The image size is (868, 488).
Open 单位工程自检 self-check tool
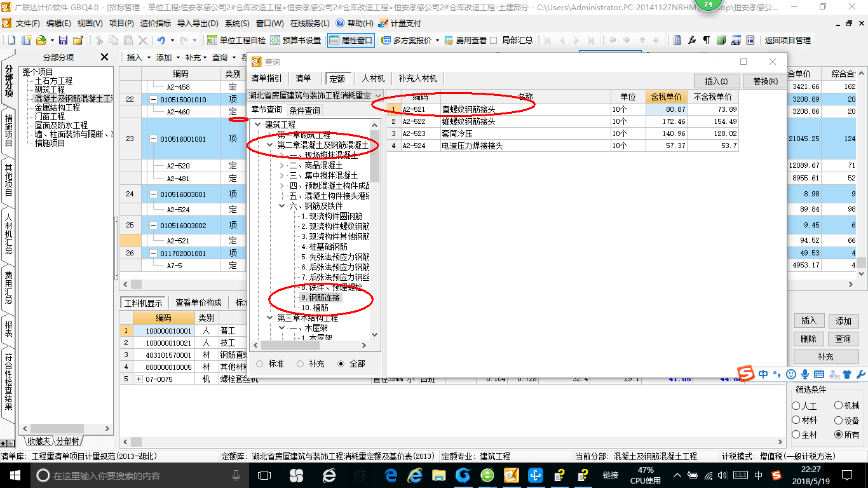[x=236, y=40]
